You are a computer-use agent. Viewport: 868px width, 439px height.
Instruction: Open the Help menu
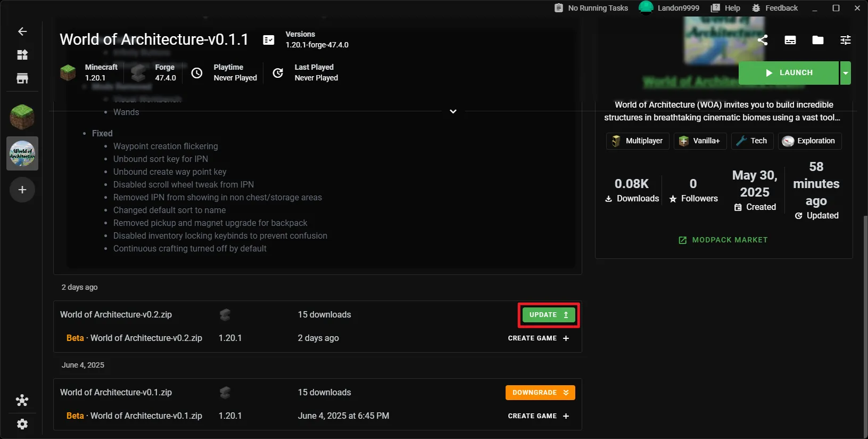(725, 8)
